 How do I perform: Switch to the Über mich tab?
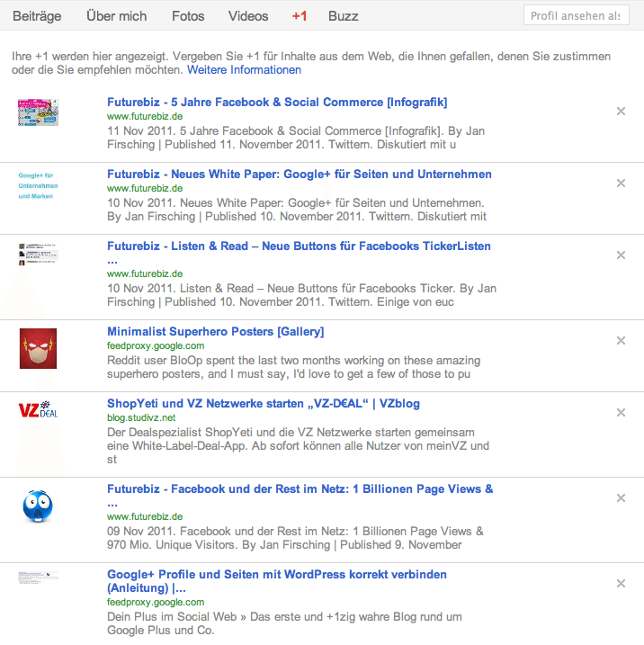[116, 16]
